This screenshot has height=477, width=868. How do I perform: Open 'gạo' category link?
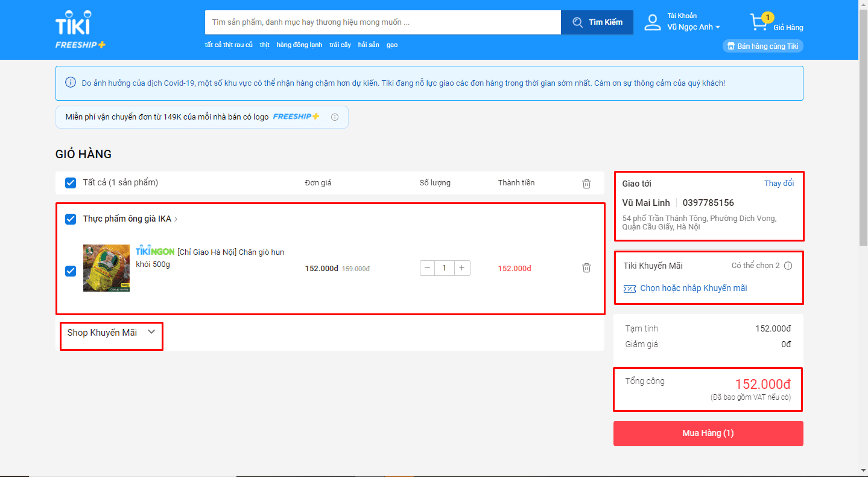392,45
